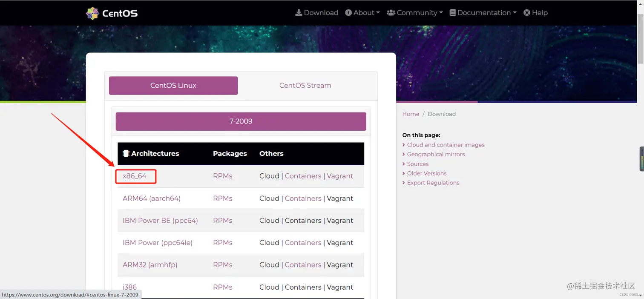Screen dimensions: 644x299
Task: Jump to Geographical mirrors section
Action: click(x=436, y=154)
